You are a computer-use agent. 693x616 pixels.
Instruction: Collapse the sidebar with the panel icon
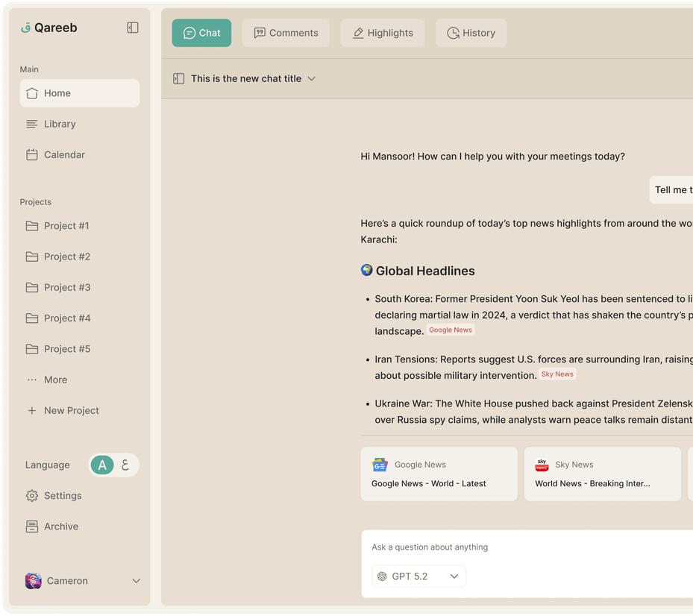[x=133, y=28]
